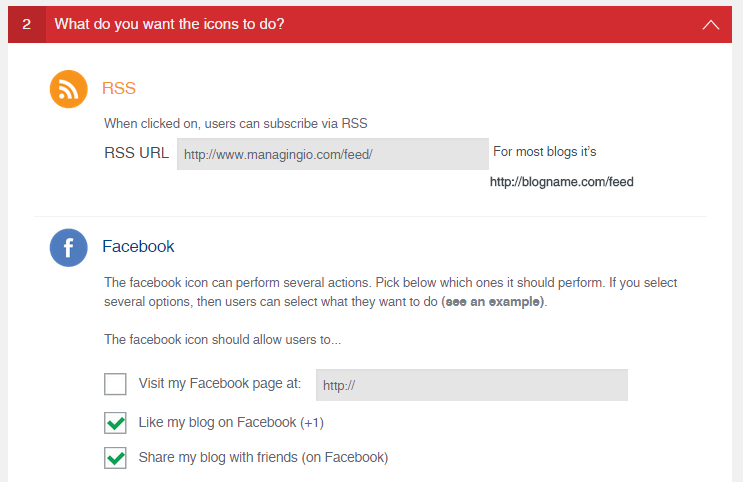Click the step number 2 badge
Screen dimensions: 743x482
coord(27,24)
